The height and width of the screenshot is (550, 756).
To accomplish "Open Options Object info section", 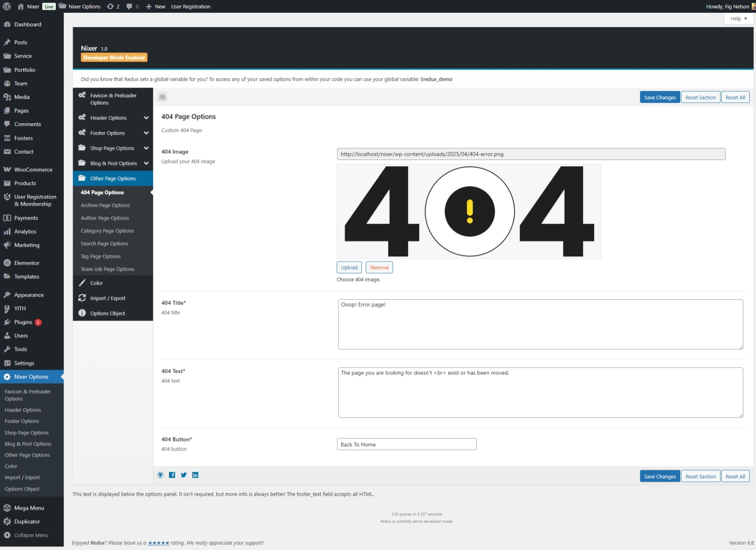I will (x=107, y=313).
